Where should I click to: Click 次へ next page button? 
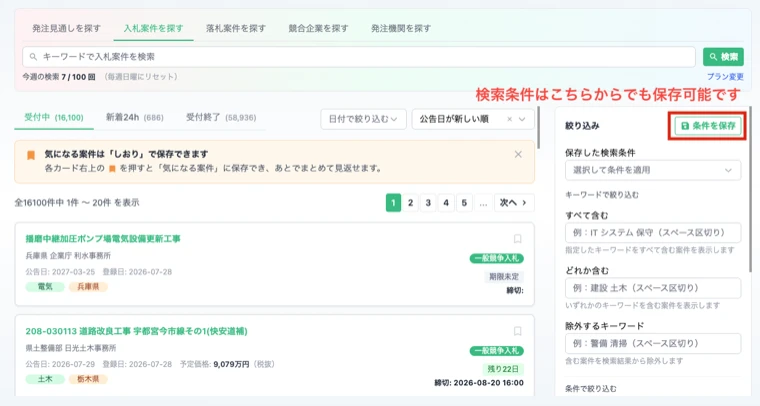click(x=514, y=203)
